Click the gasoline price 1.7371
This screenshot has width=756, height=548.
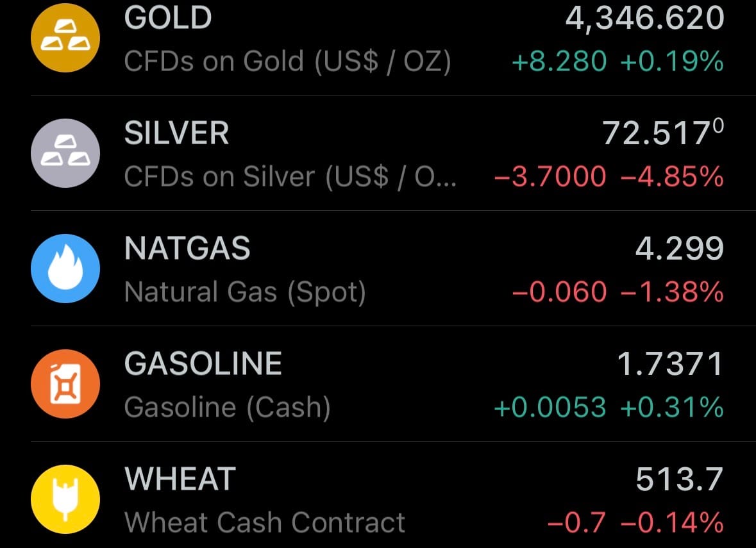pos(669,364)
